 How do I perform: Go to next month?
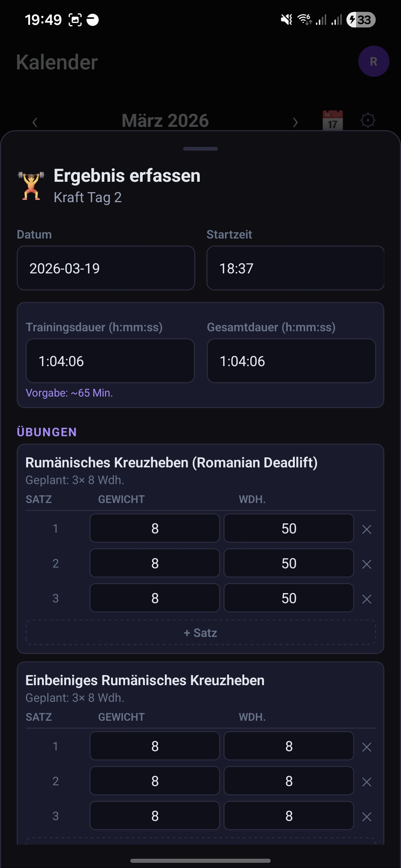pyautogui.click(x=295, y=122)
